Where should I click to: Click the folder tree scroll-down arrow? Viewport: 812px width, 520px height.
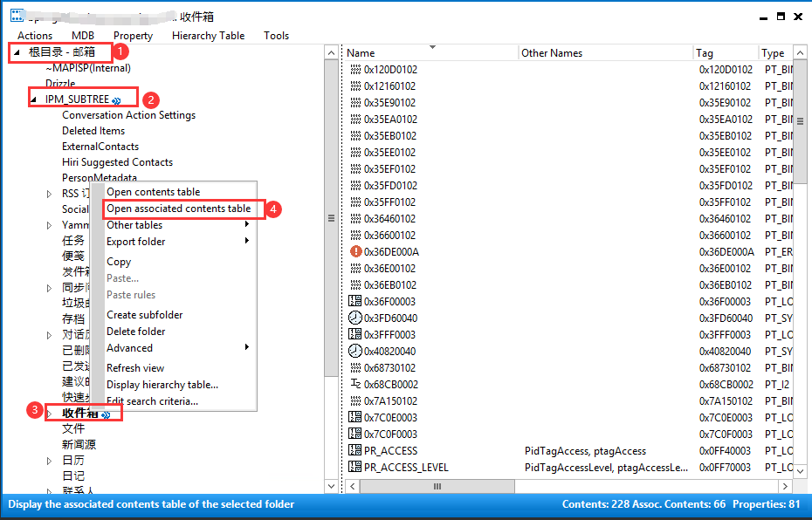[332, 486]
